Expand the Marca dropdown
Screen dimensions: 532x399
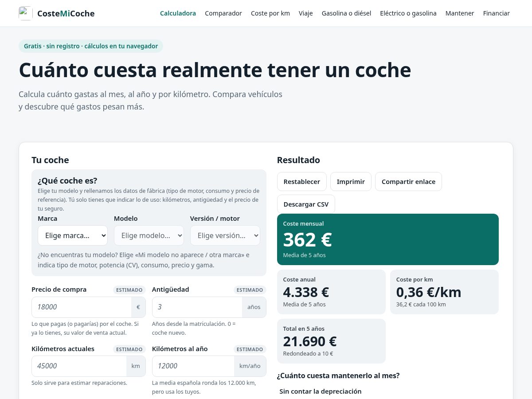[73, 235]
